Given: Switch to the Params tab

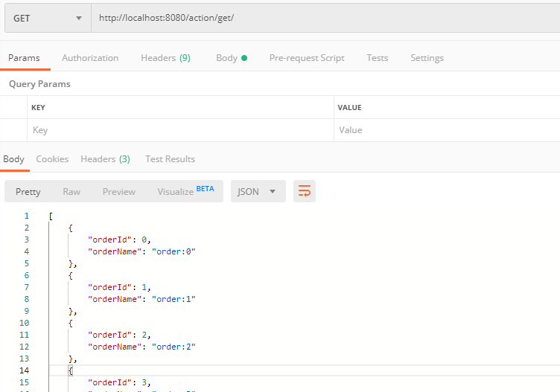Looking at the screenshot, I should [x=24, y=58].
